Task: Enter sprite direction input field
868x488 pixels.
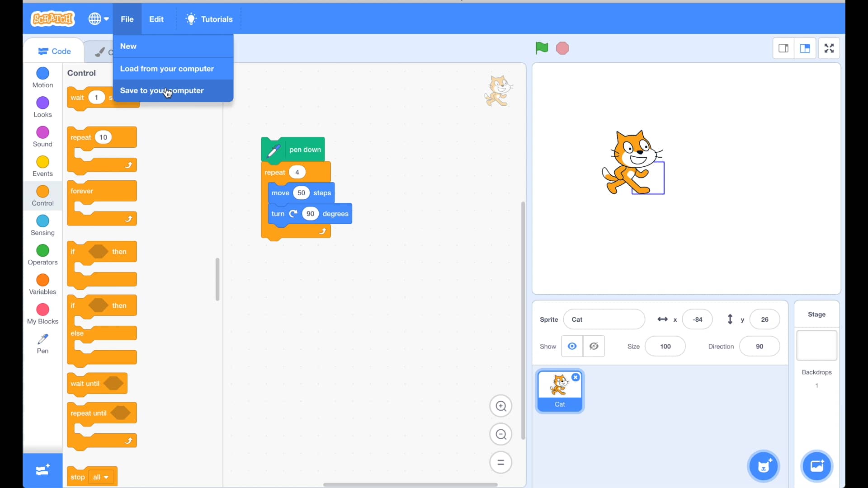Action: pyautogui.click(x=758, y=346)
